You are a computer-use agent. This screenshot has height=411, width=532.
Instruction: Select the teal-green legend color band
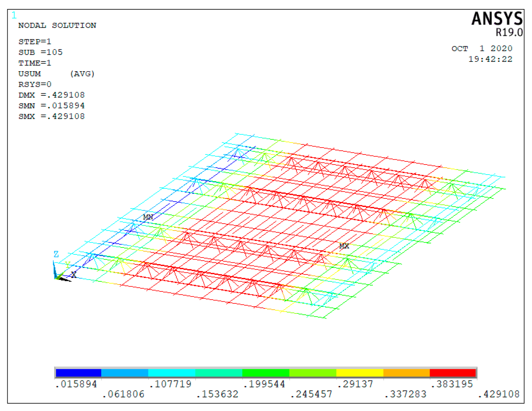tap(219, 373)
